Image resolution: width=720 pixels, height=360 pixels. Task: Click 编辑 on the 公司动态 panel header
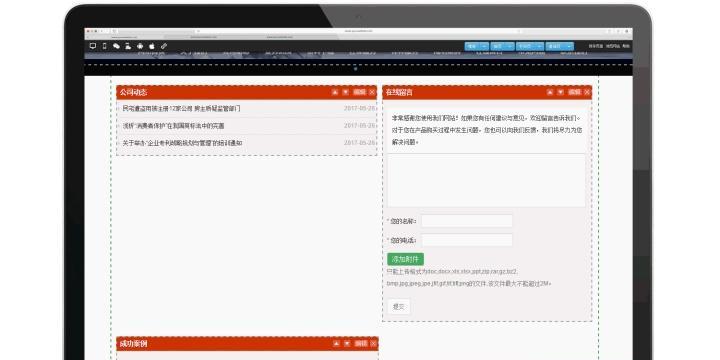pyautogui.click(x=360, y=92)
